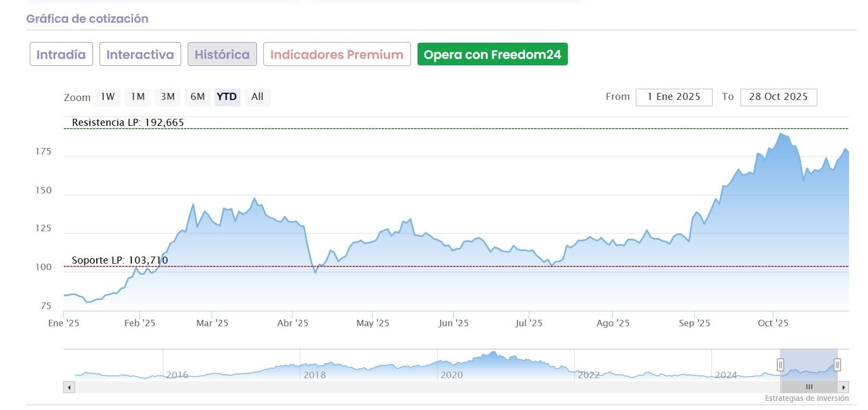The image size is (868, 410).
Task: Click the navigator scrollbar thumb grip
Action: tap(809, 387)
